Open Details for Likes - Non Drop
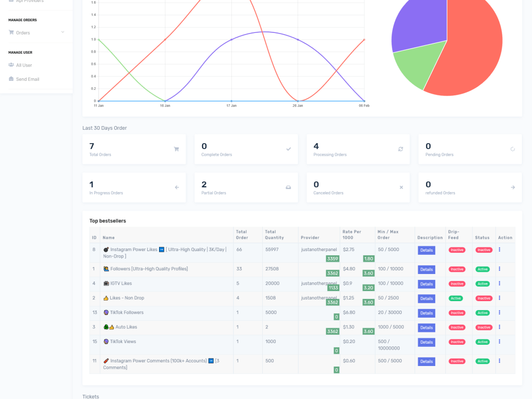The height and width of the screenshot is (399, 532). click(427, 298)
